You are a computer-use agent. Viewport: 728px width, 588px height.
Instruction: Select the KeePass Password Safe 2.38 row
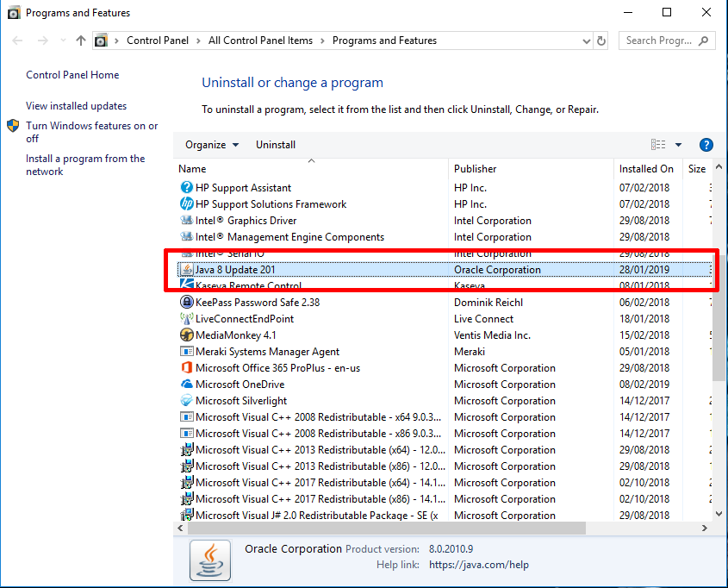click(445, 303)
